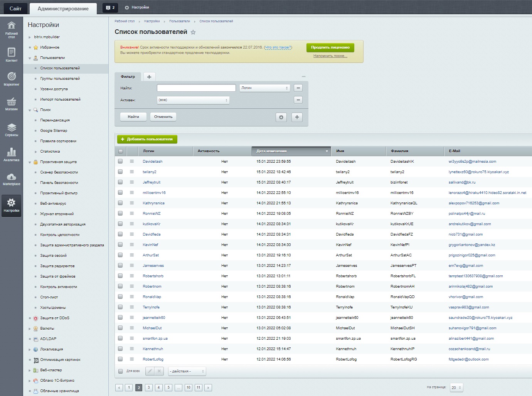Click the Добавить пользователя button

(x=147, y=139)
